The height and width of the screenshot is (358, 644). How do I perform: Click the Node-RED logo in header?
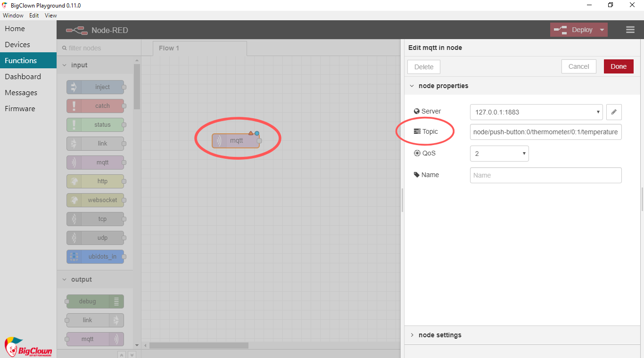[x=77, y=30]
